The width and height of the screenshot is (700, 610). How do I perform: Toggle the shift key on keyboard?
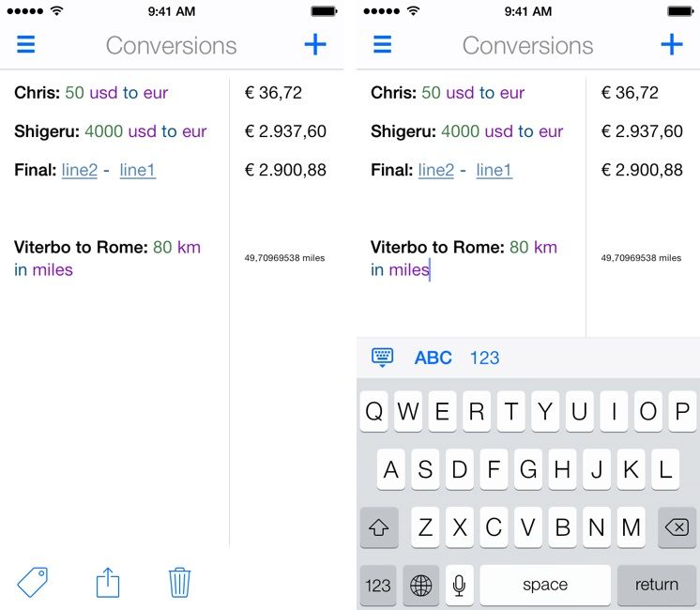tap(379, 527)
